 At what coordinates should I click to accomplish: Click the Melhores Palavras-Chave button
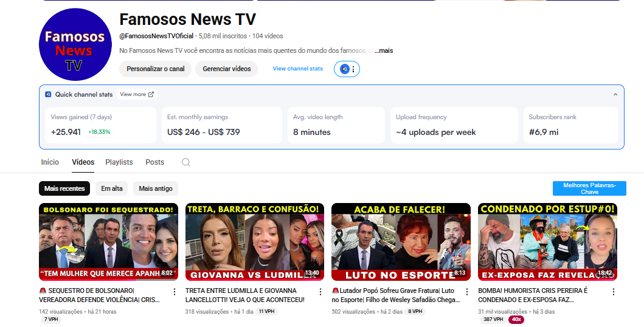coord(589,189)
